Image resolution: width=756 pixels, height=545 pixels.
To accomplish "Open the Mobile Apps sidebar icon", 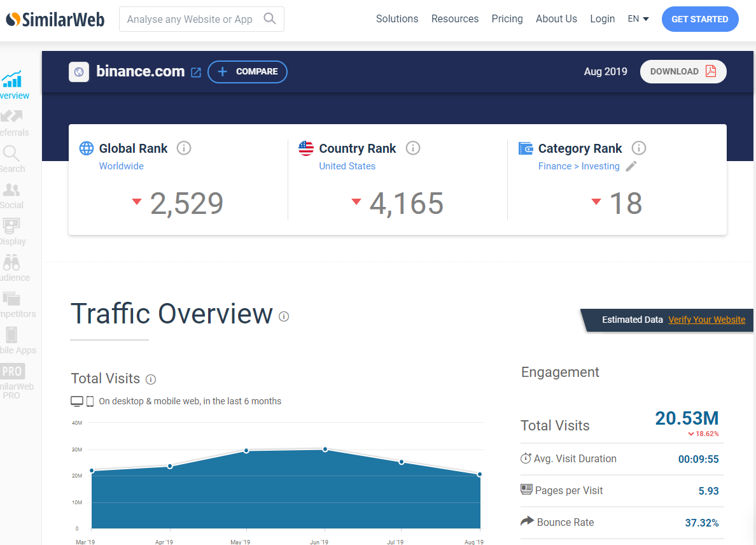I will tap(11, 335).
